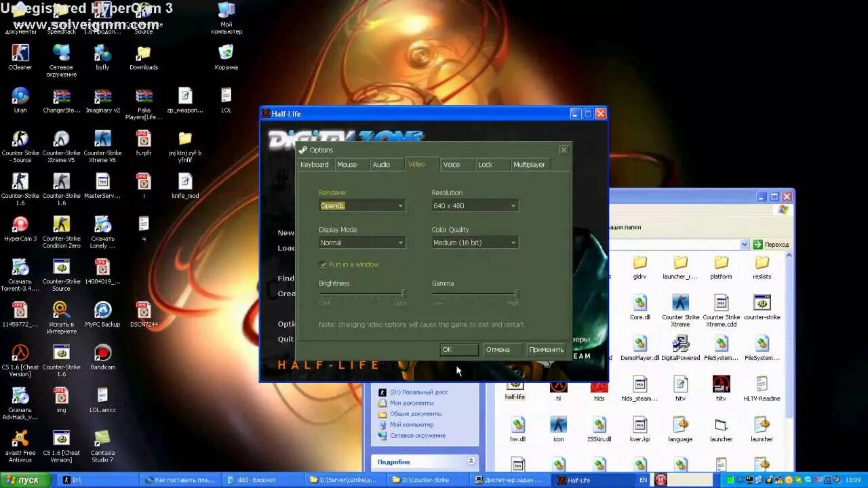Select the knife_mod file icon
The width and height of the screenshot is (868, 488).
point(185,186)
